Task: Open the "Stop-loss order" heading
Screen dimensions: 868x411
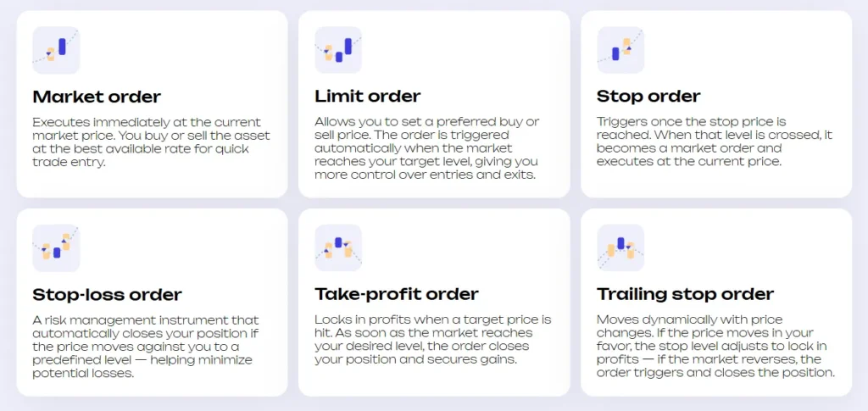Action: 107,295
